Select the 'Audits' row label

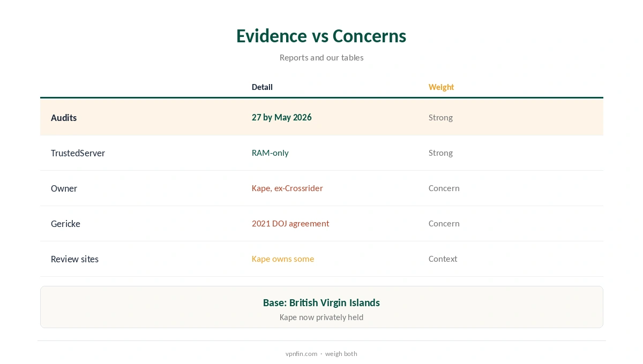[64, 118]
